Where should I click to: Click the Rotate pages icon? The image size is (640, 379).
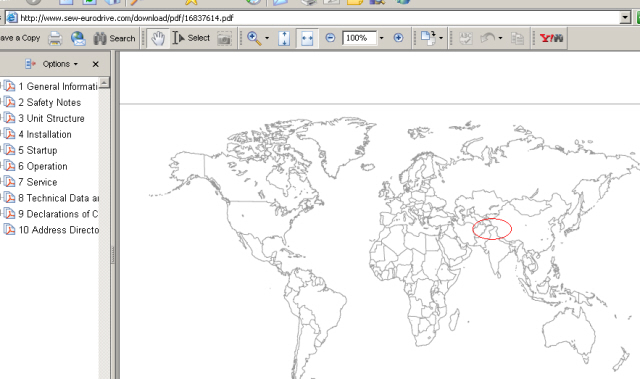pos(428,38)
